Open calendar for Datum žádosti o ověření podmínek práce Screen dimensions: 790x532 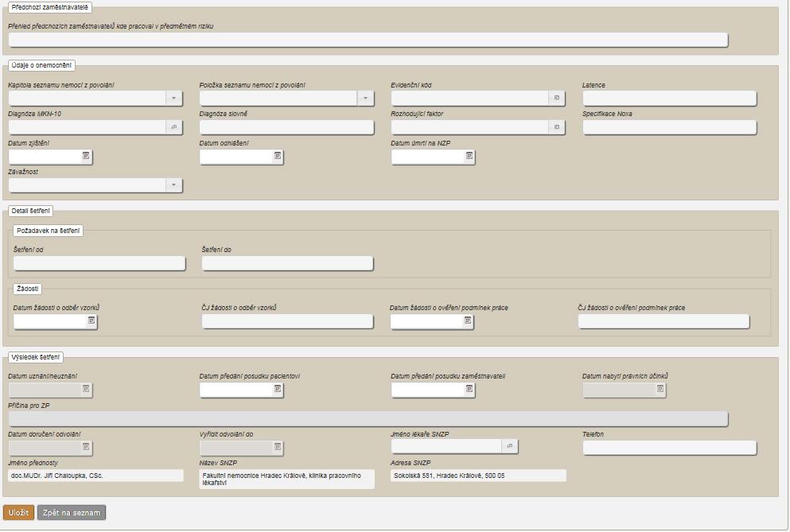(x=468, y=321)
